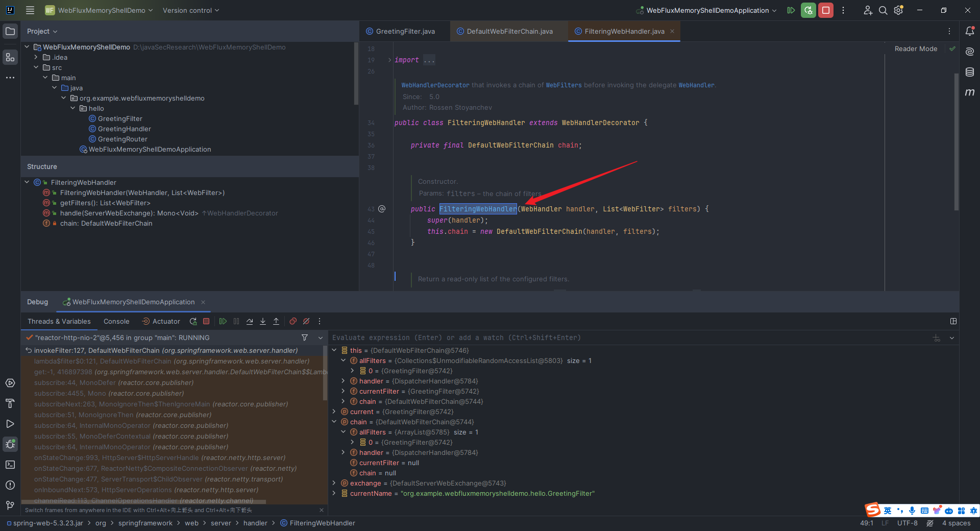Click the Rerun debug icon in top toolbar

(x=808, y=10)
